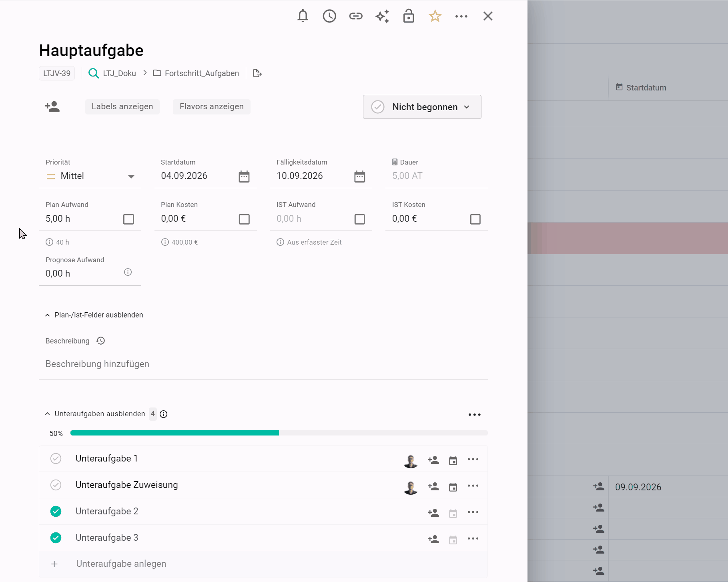Image resolution: width=728 pixels, height=582 pixels.
Task: Assign a person to Unteraufgabe 2
Action: click(433, 513)
